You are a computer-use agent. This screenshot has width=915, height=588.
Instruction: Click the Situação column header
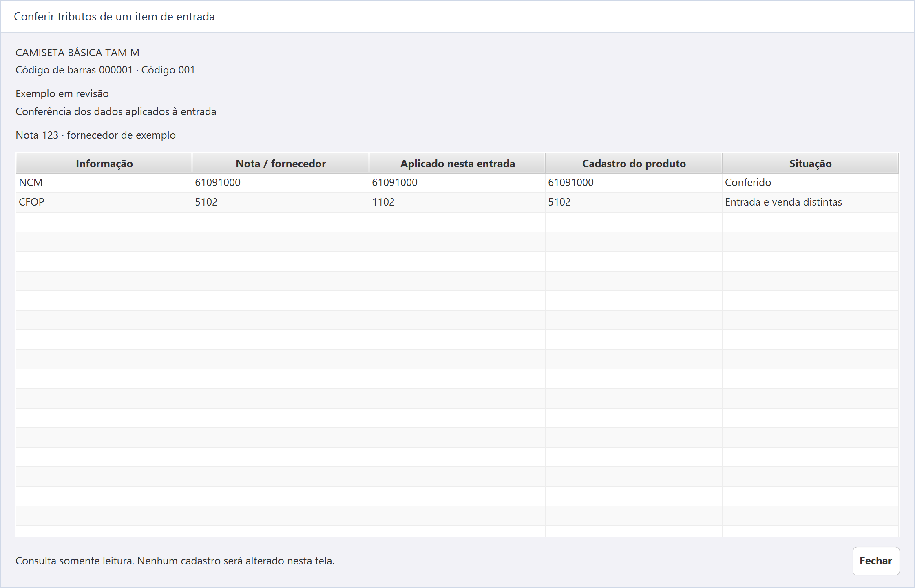(810, 163)
